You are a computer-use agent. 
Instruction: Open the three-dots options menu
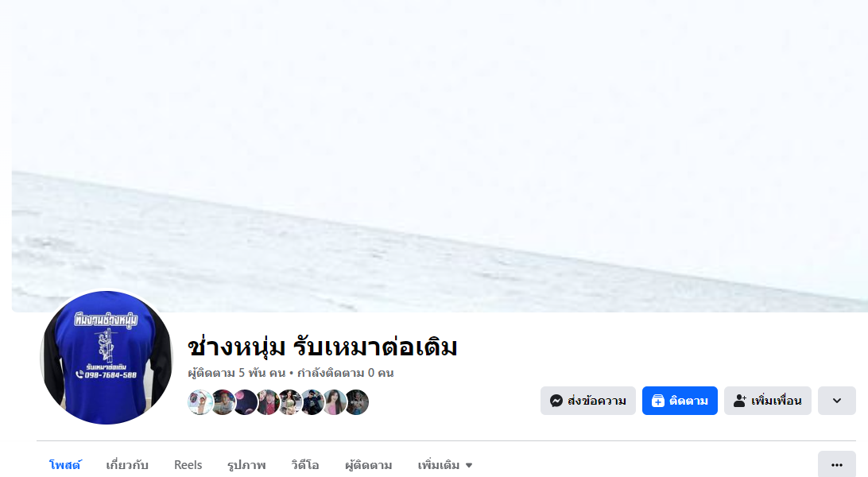837,465
